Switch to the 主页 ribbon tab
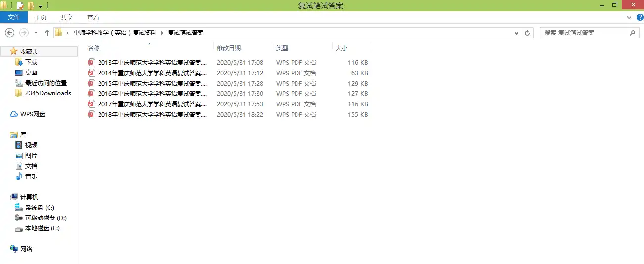 (x=41, y=17)
